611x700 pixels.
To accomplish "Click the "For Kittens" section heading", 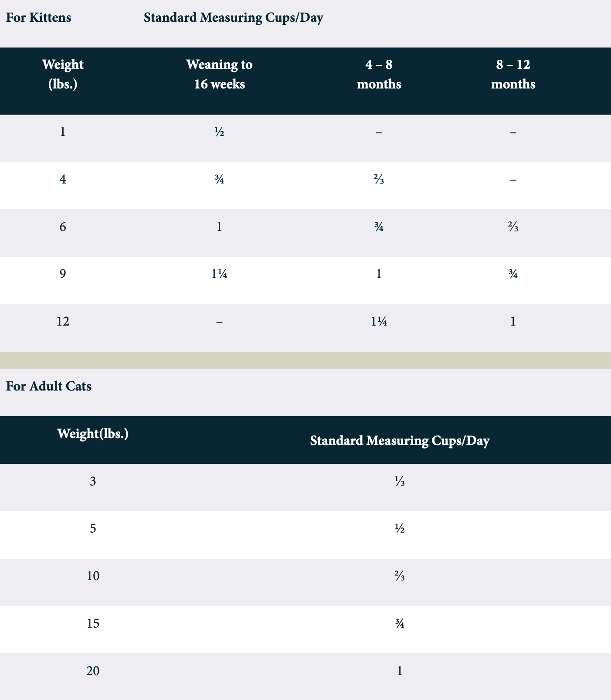I will pos(38,18).
